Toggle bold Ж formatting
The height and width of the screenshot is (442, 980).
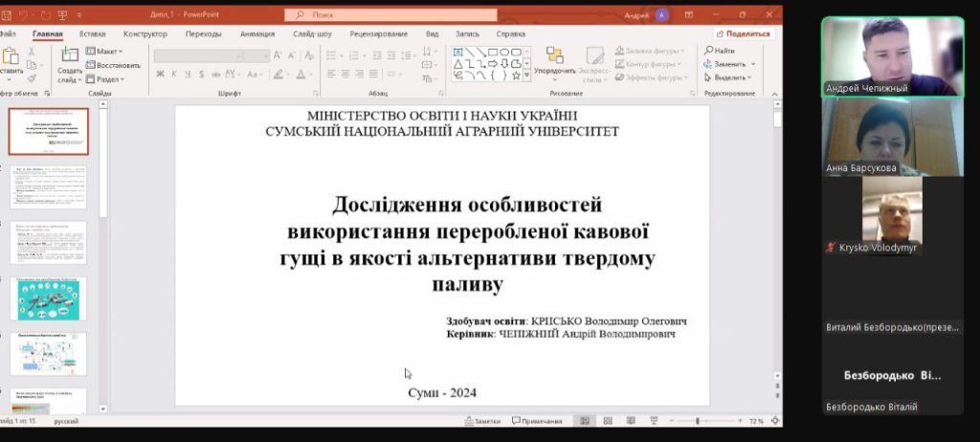(x=160, y=74)
